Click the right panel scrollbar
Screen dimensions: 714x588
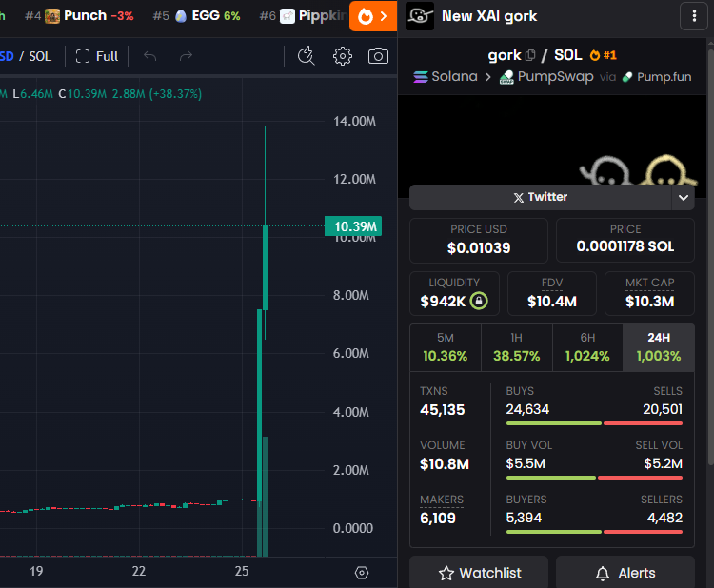710,255
